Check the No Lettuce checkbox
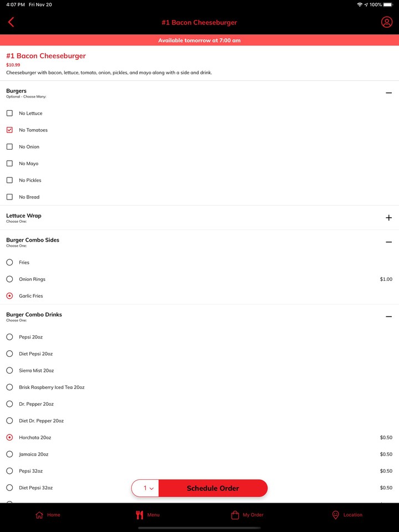Viewport: 399px width, 532px height. pyautogui.click(x=9, y=113)
